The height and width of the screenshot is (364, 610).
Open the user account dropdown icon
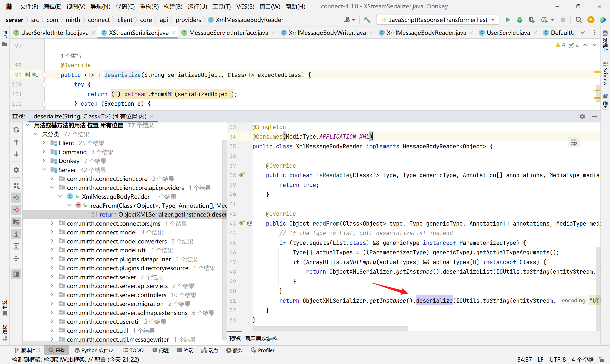(349, 20)
